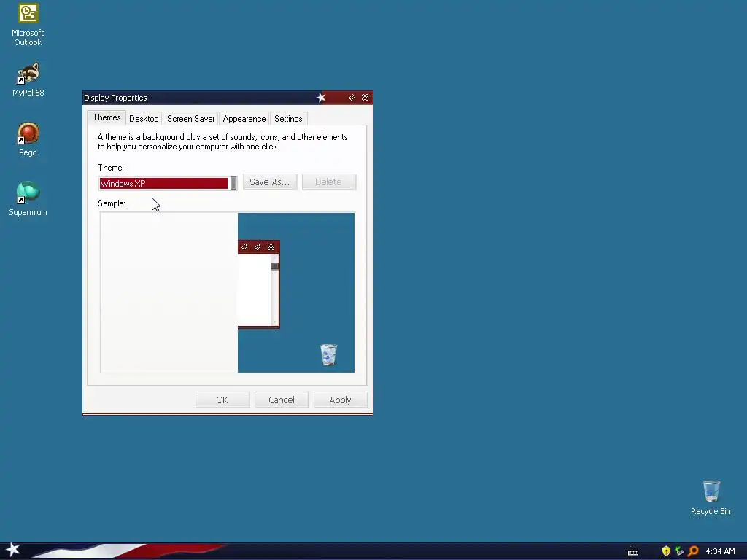Open the Microsoft Outlook desktop icon
Screen dimensions: 747x560
[x=28, y=26]
